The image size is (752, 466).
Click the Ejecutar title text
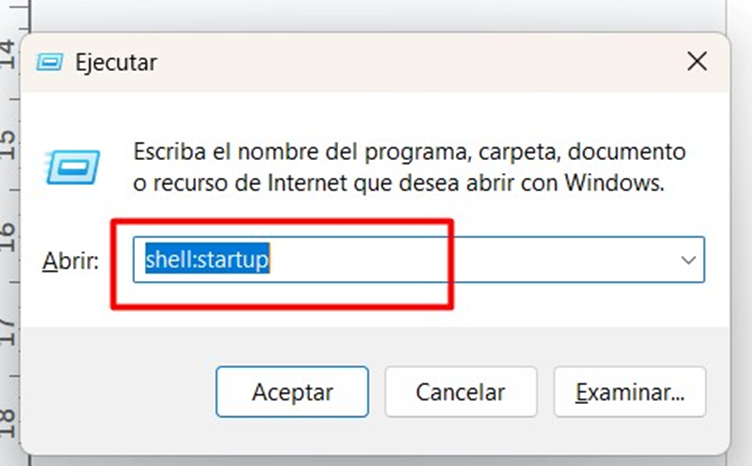pos(116,63)
